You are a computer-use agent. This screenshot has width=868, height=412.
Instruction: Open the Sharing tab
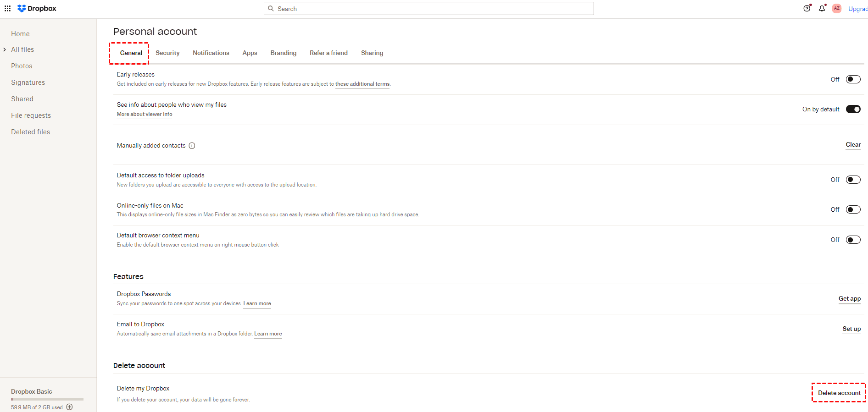pos(372,53)
